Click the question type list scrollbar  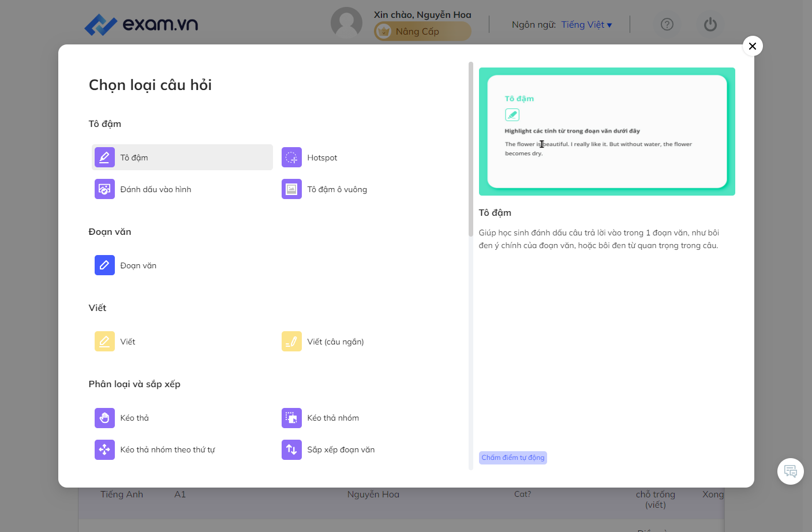click(471, 149)
